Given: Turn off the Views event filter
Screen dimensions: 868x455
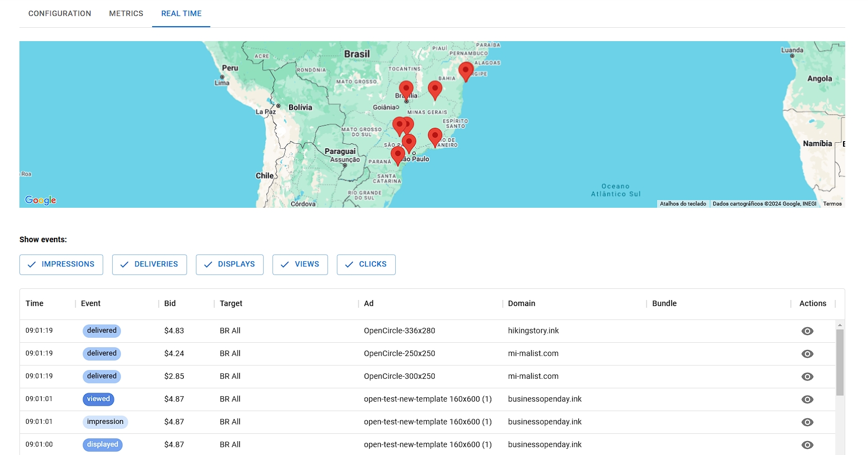Looking at the screenshot, I should tap(300, 264).
